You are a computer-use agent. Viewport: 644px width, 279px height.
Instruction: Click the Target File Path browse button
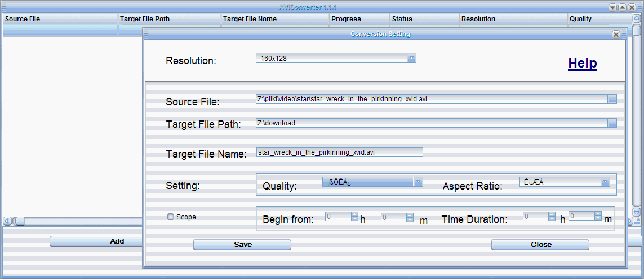coord(612,123)
